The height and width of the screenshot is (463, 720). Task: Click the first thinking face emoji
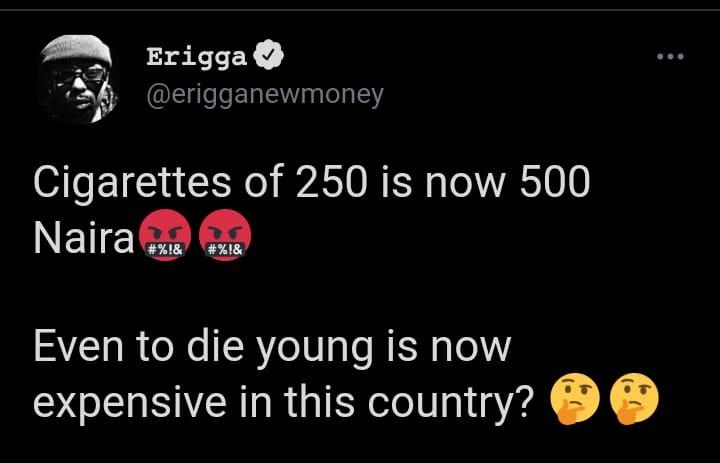574,399
